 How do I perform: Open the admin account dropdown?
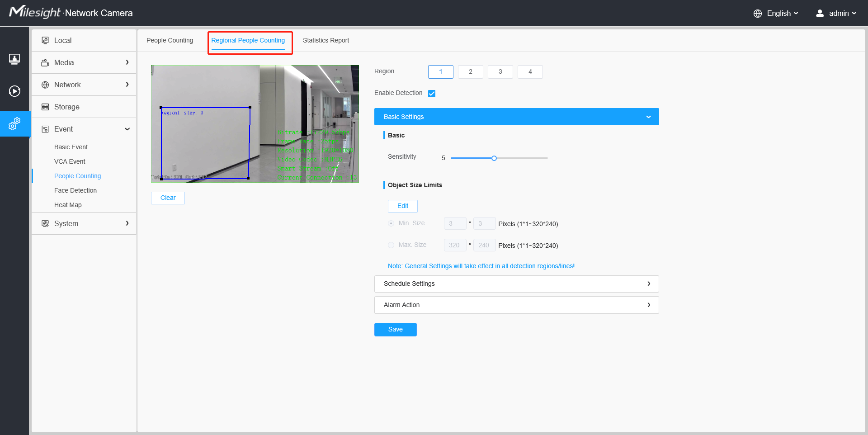tap(842, 14)
